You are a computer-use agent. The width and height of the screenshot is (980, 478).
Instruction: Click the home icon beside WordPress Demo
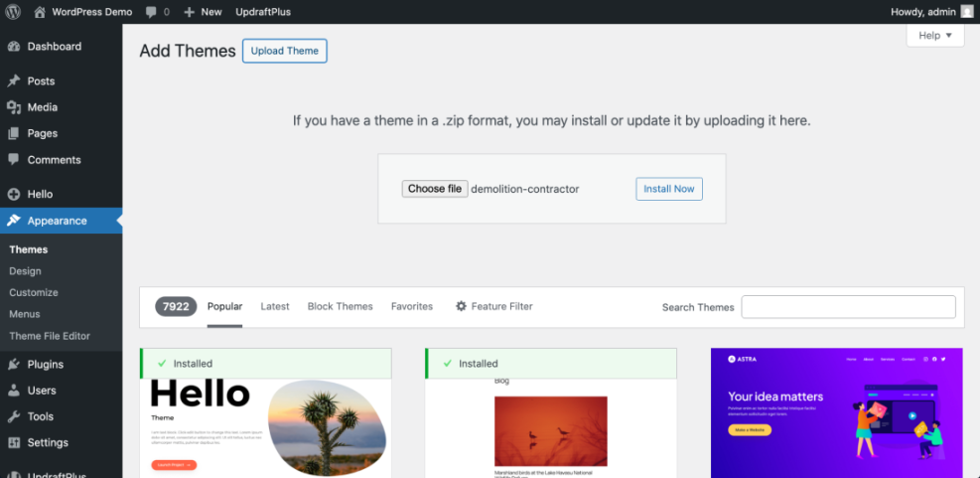point(40,12)
